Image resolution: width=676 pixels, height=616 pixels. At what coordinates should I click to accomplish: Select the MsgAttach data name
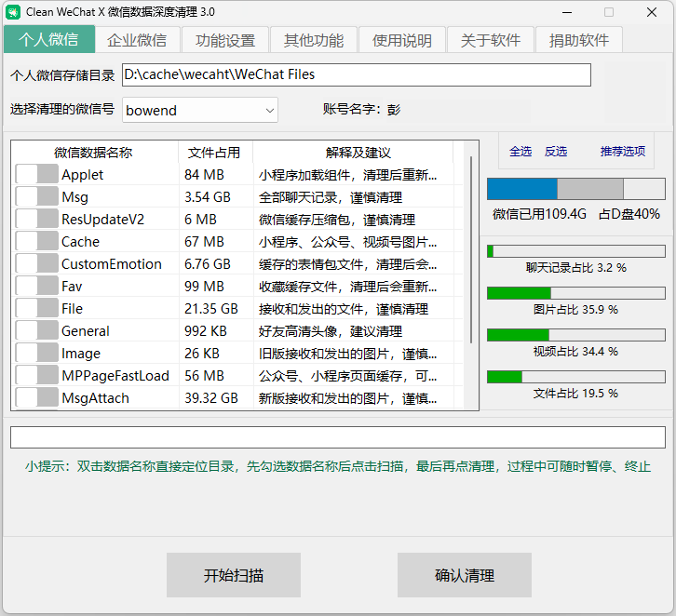coord(95,398)
